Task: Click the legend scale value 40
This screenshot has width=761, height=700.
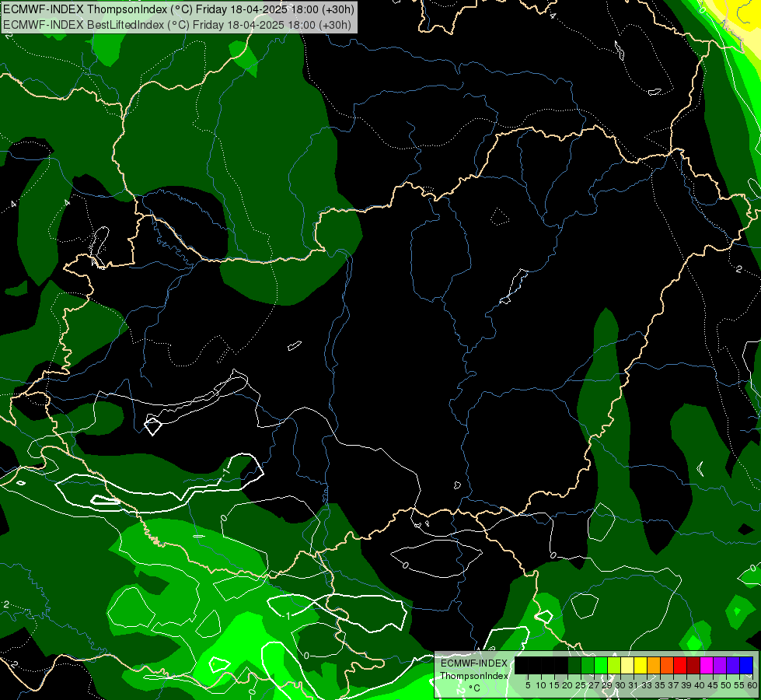Action: click(700, 685)
